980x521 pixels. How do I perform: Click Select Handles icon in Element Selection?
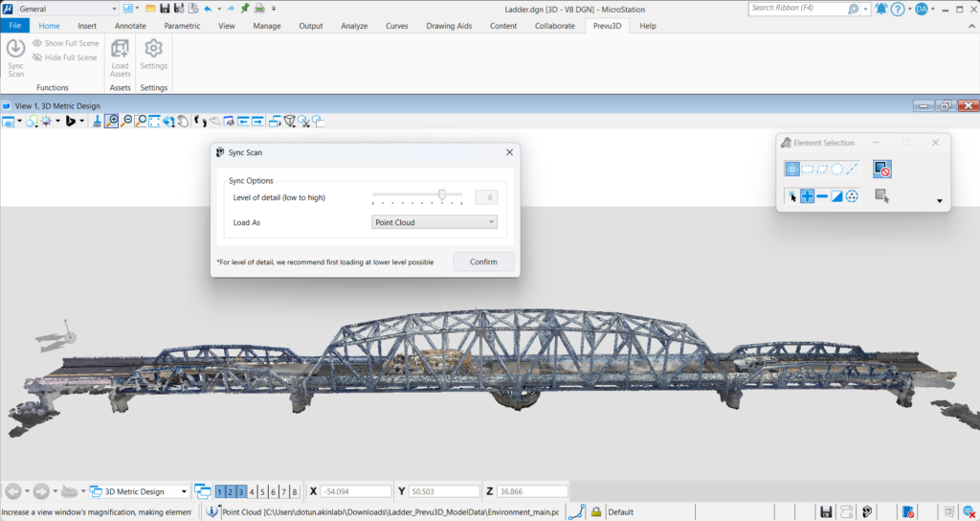click(x=881, y=196)
